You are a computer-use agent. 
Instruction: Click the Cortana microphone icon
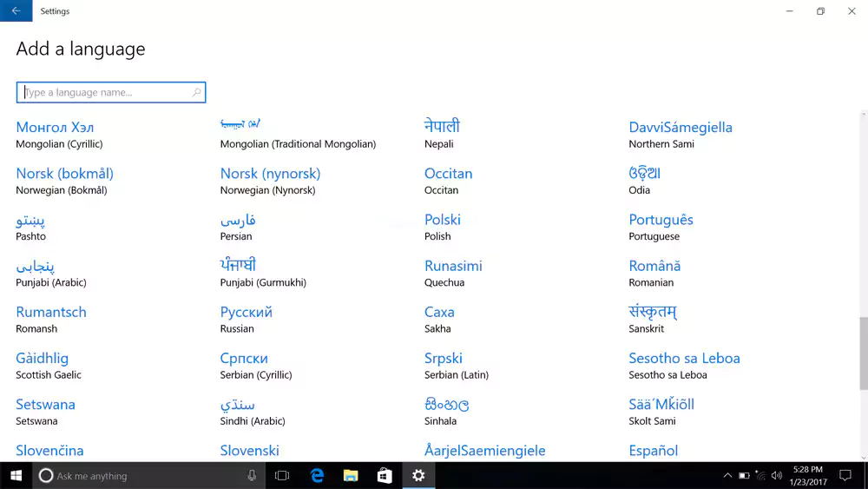(x=252, y=475)
